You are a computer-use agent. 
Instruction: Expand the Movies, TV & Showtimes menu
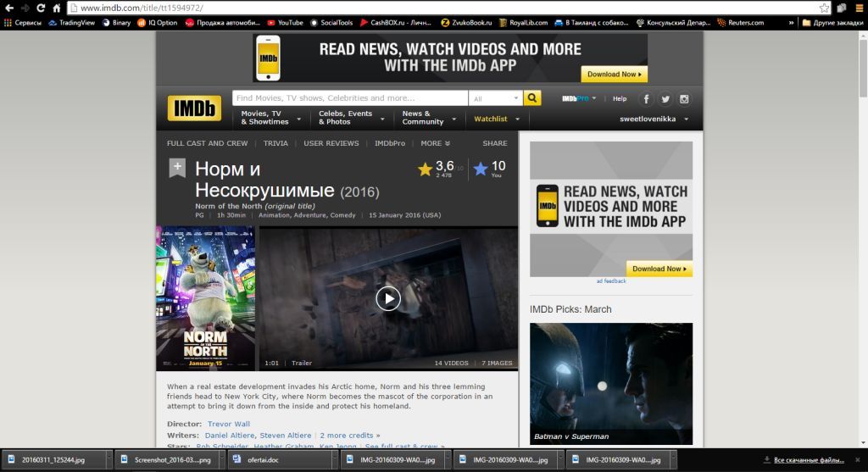click(270, 118)
